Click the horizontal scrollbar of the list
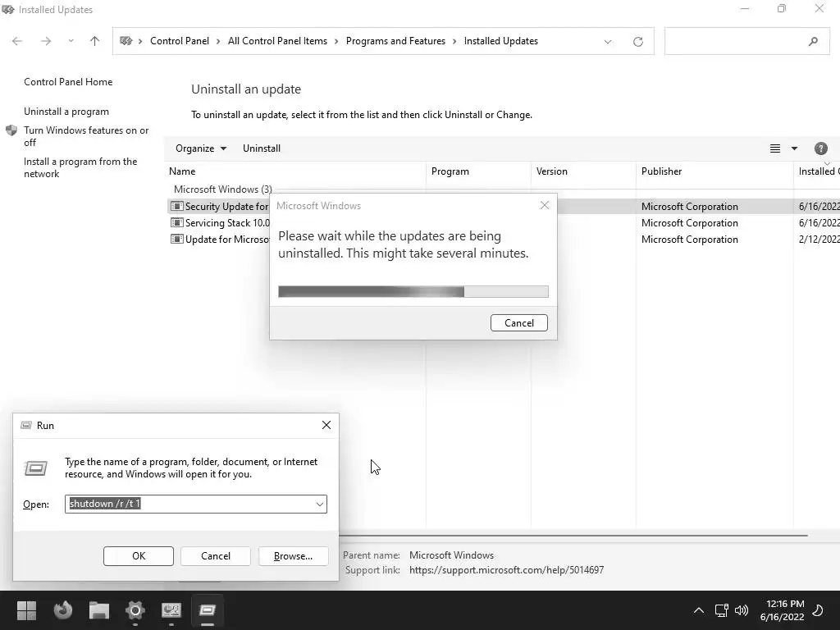This screenshot has width=840, height=630. (x=573, y=535)
